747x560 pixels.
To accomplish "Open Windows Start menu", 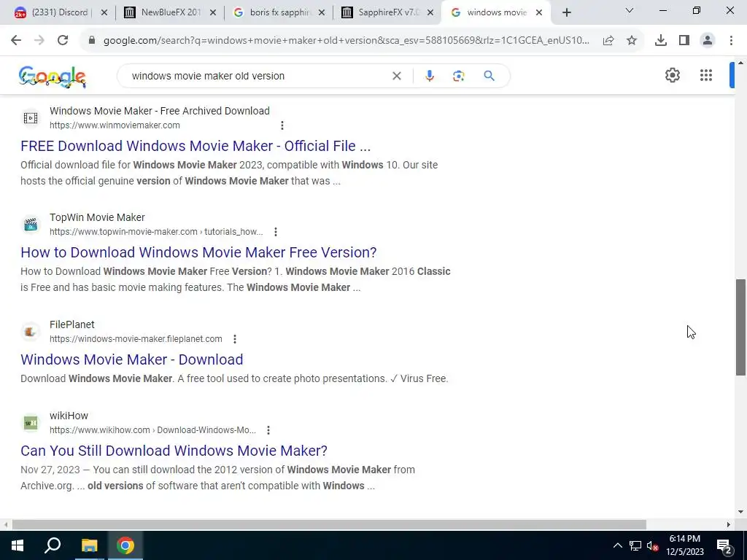I will point(18,545).
